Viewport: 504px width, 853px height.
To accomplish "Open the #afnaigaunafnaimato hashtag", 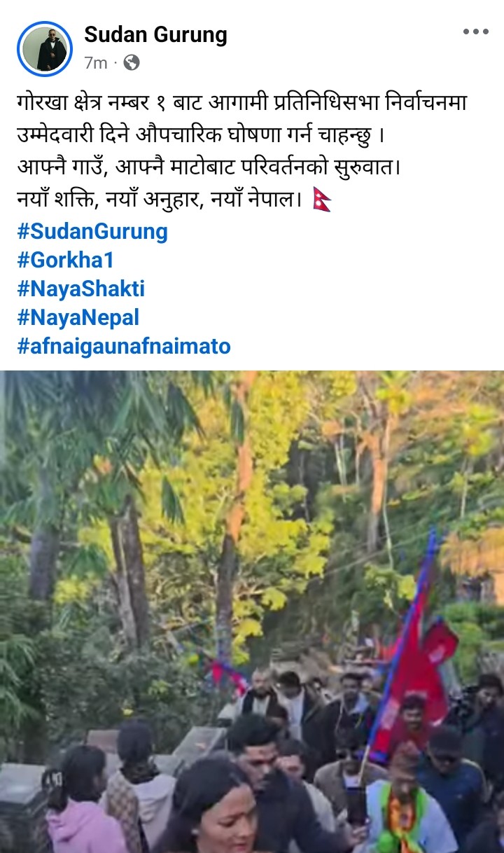I will click(x=124, y=346).
